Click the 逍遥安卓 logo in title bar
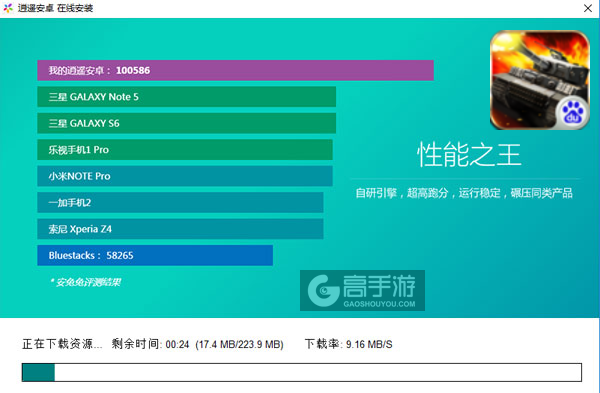Screen dimensions: 600x393 pyautogui.click(x=8, y=8)
